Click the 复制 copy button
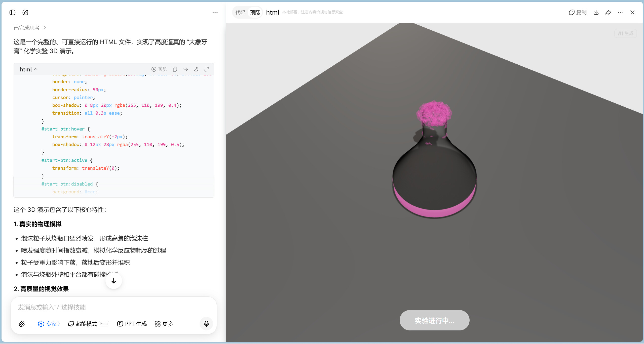644x344 pixels. [578, 12]
